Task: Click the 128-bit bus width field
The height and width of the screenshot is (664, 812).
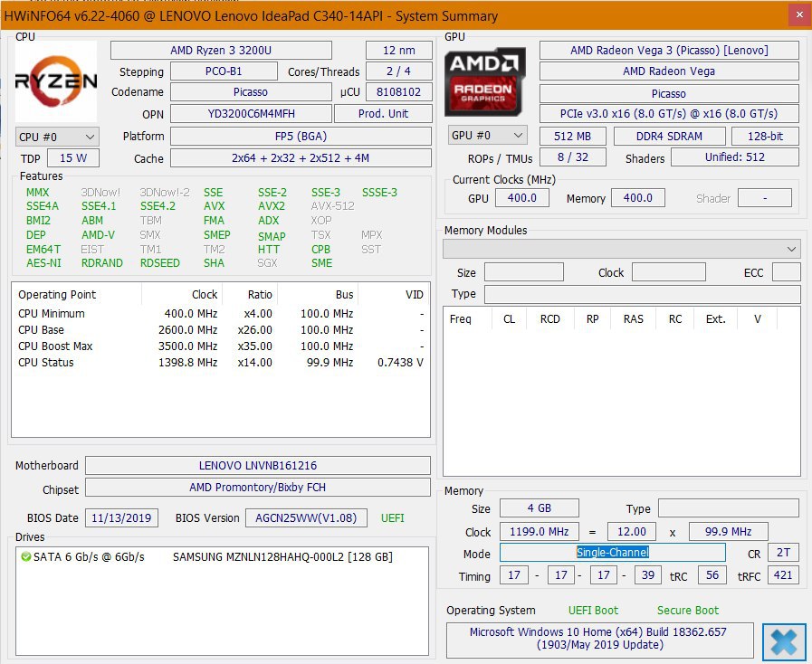Action: coord(766,136)
